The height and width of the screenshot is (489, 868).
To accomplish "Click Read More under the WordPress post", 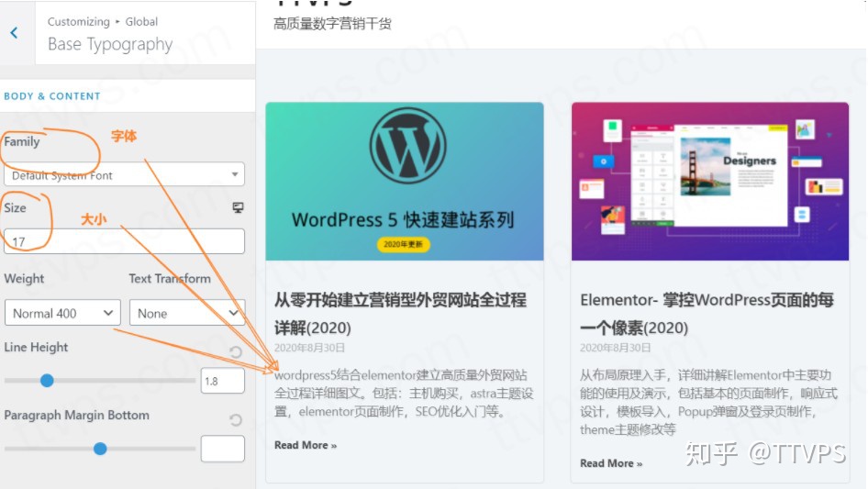I will pyautogui.click(x=305, y=445).
